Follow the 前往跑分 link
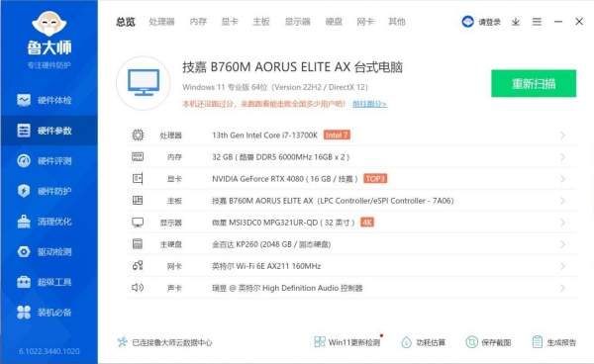 tap(369, 104)
